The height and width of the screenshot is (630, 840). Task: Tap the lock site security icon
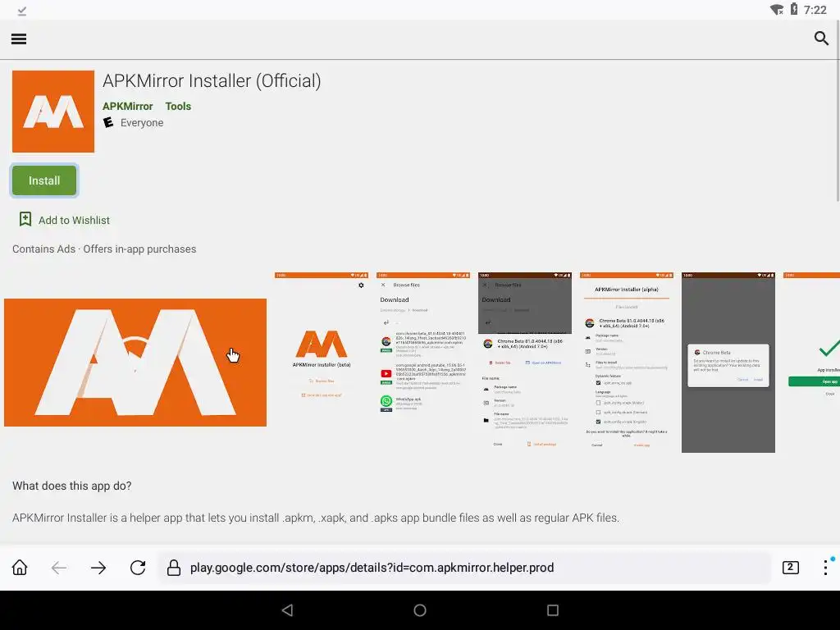point(174,568)
